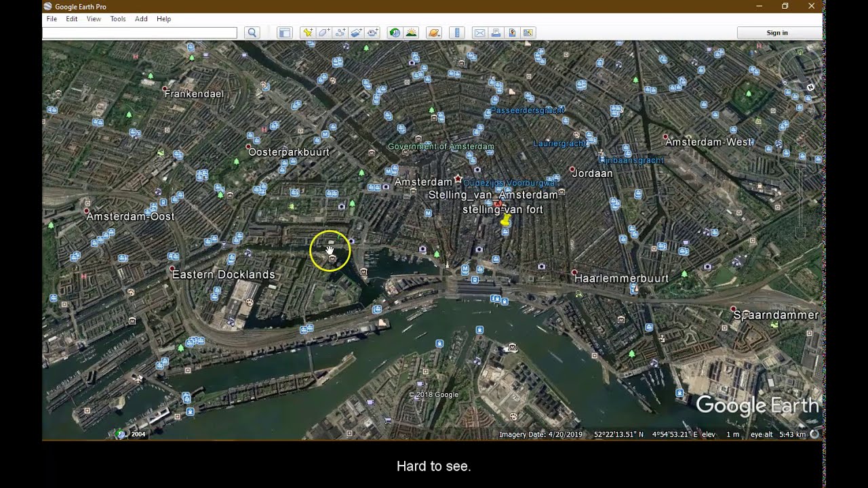Click the Amsterdam-Oost map label
This screenshot has width=868, height=488.
(x=130, y=216)
